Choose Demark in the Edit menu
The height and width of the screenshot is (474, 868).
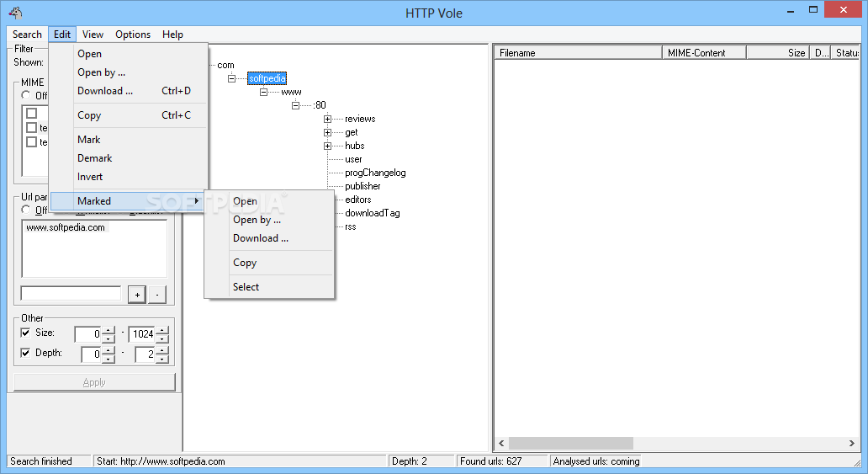[x=129, y=158]
